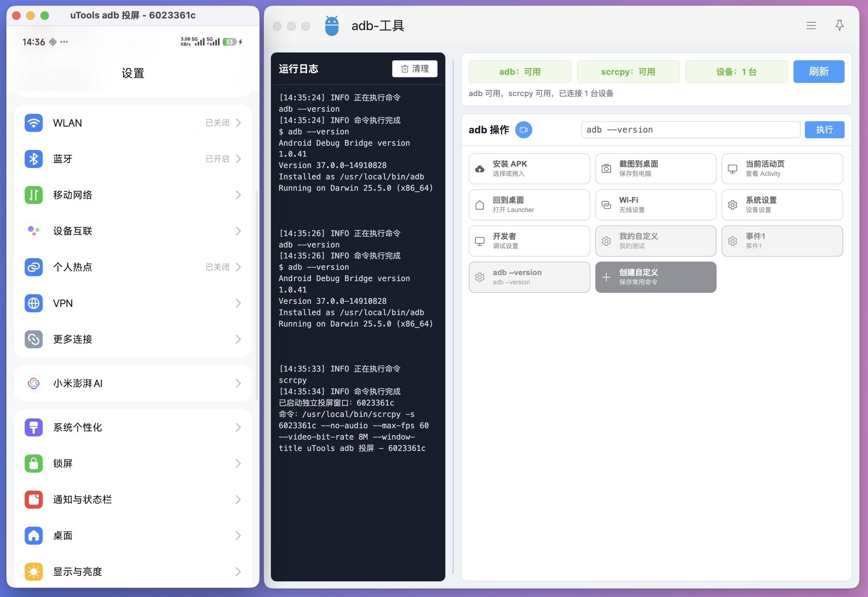The height and width of the screenshot is (597, 868).
Task: Click the 14:36 time in phone status bar
Action: click(x=34, y=42)
